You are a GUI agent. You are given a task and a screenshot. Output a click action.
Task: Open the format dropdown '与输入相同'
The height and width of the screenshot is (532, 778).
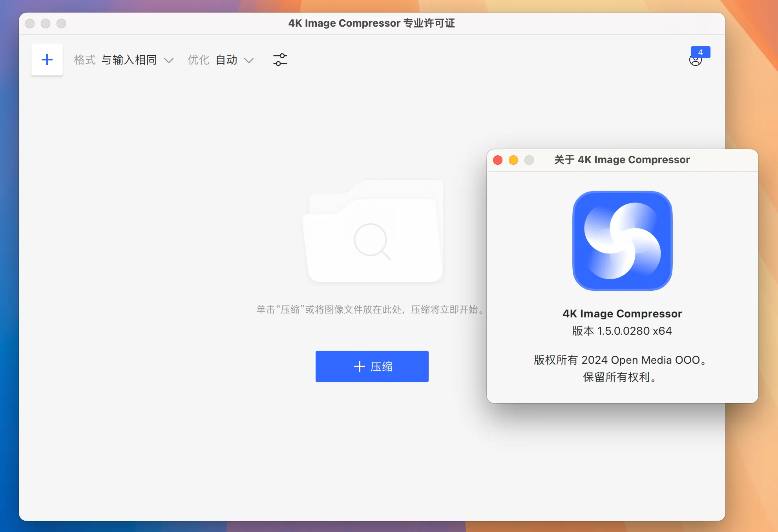[137, 60]
